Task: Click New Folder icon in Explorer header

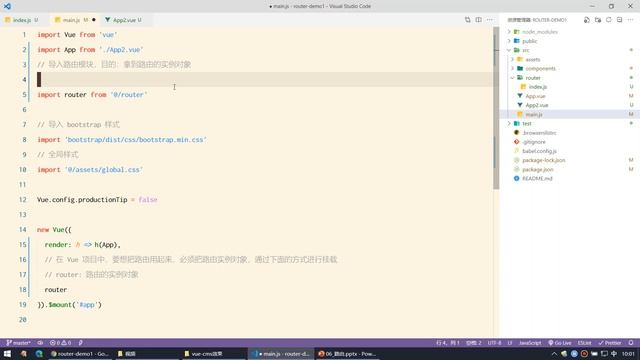Action: pos(598,20)
